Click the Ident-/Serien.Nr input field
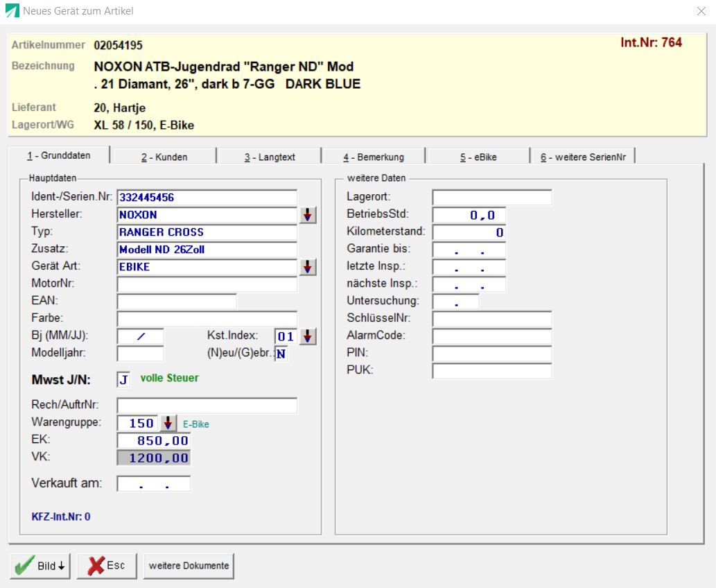This screenshot has height=588, width=716. click(x=207, y=198)
